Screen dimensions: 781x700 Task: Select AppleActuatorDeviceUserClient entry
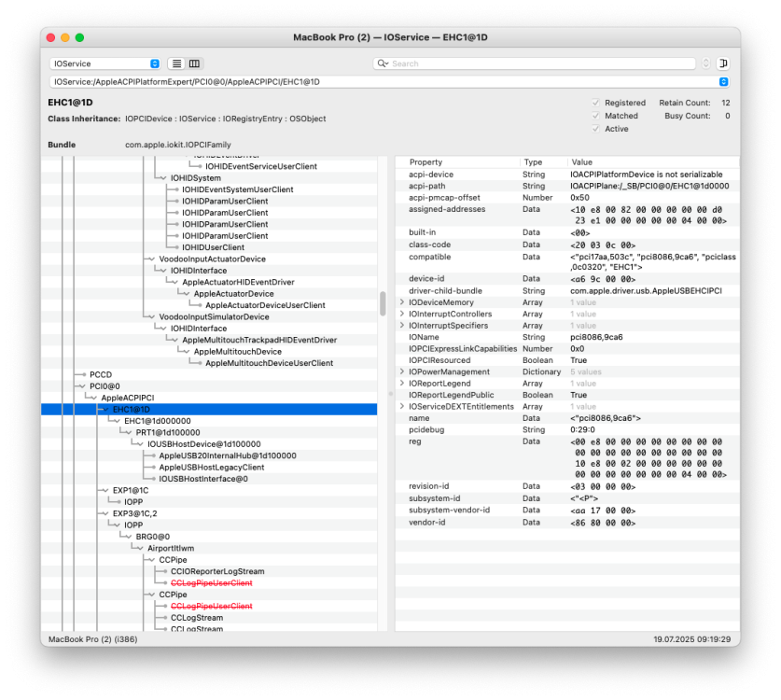(x=266, y=305)
